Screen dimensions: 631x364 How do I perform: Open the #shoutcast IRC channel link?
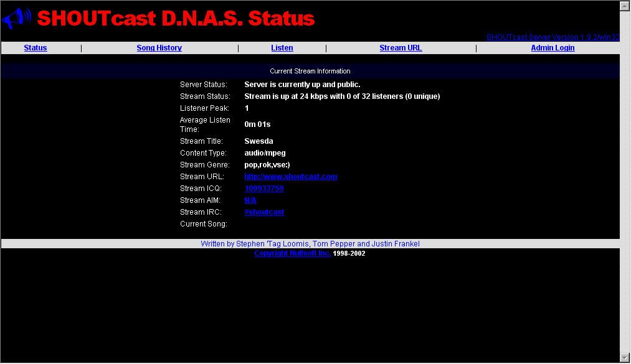point(264,212)
